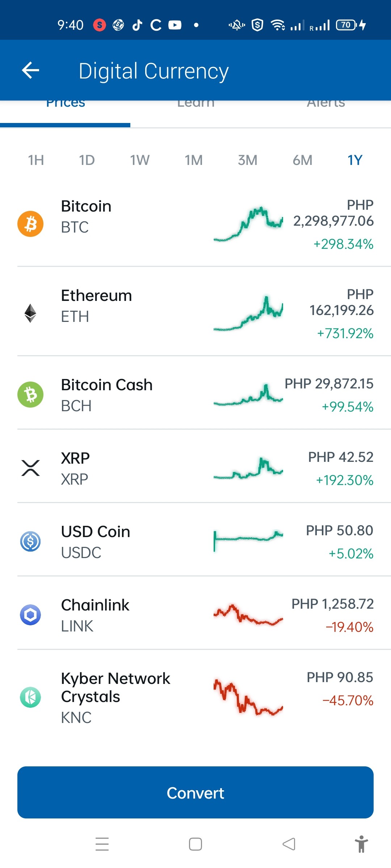Select the 1H time range

[36, 160]
